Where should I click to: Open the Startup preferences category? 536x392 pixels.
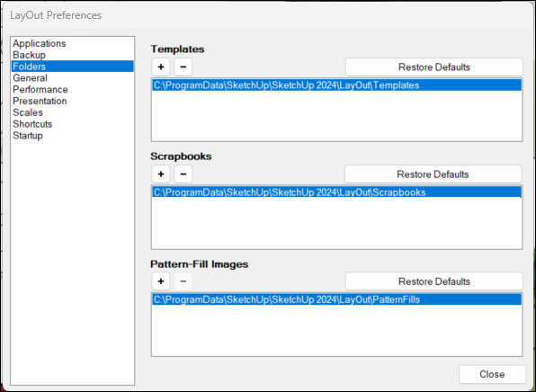pos(72,136)
